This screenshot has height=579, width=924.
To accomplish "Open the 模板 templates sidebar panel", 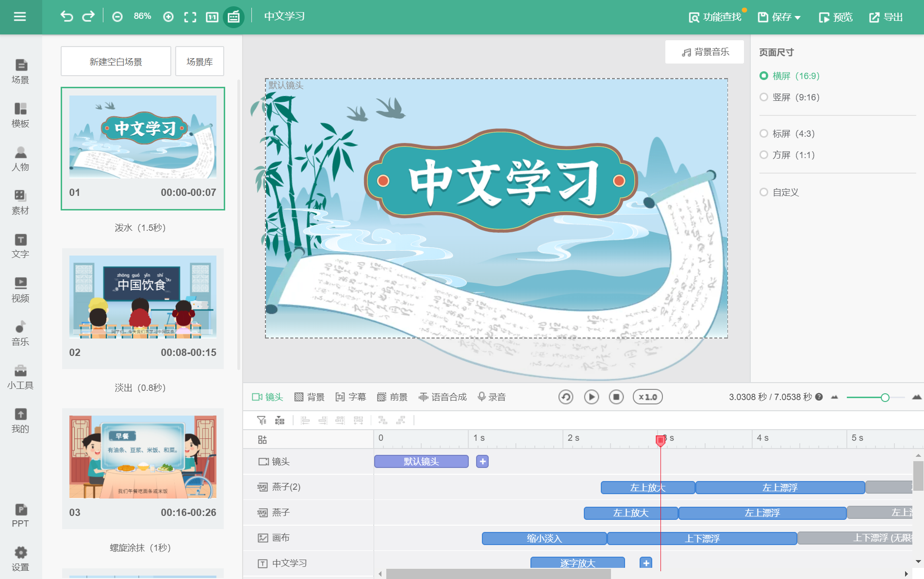I will 20,115.
